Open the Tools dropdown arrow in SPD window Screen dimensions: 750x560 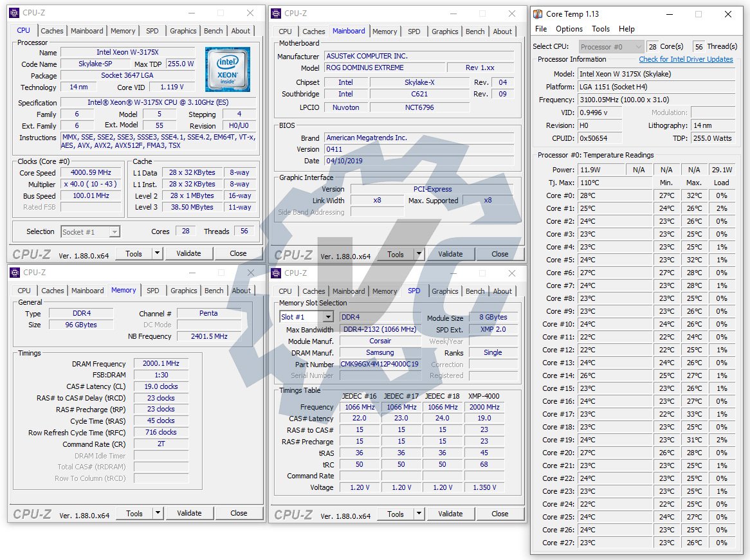(419, 514)
